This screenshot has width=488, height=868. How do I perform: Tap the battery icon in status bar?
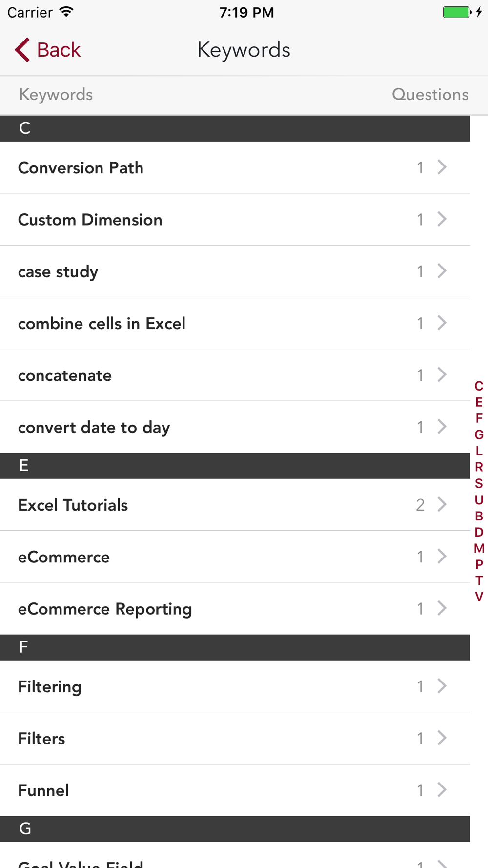[457, 12]
